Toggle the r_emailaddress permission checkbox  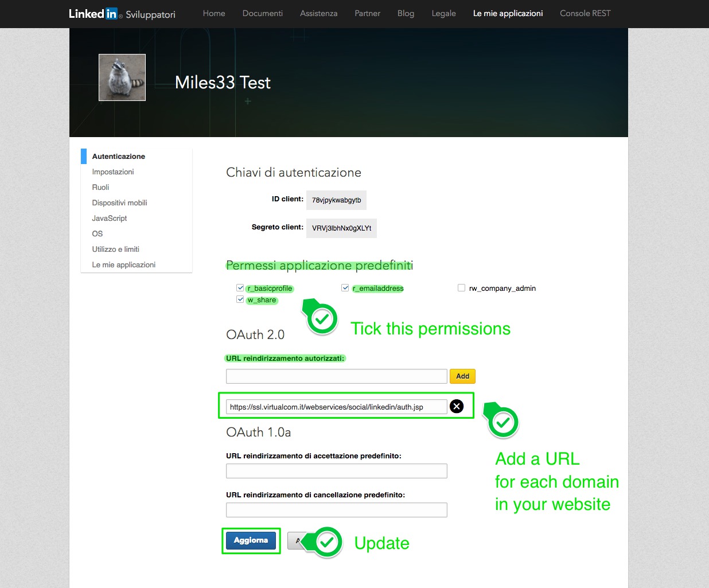(345, 288)
